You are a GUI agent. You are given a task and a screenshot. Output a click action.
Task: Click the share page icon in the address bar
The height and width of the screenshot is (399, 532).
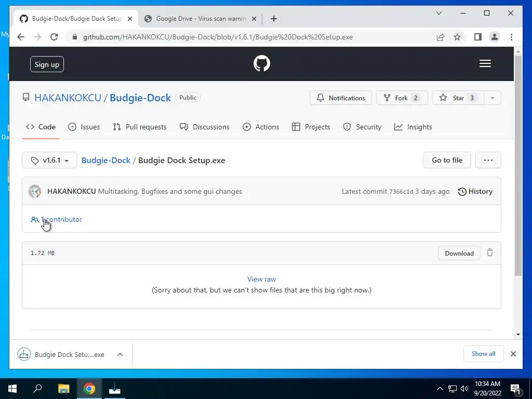click(x=441, y=37)
